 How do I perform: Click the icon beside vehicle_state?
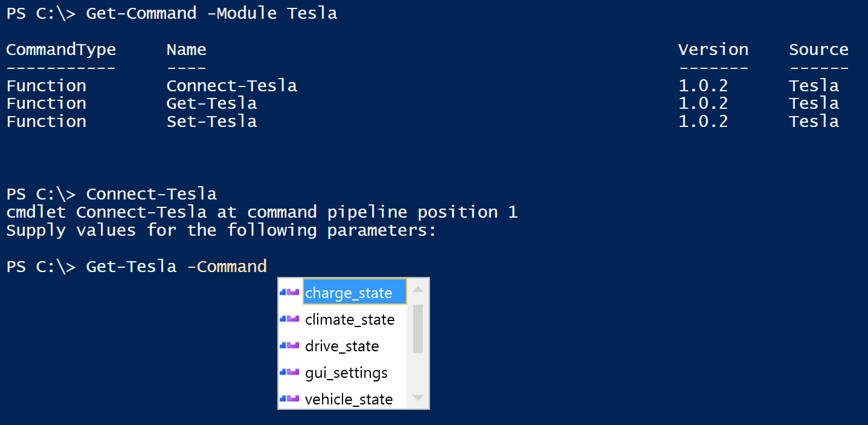click(290, 398)
